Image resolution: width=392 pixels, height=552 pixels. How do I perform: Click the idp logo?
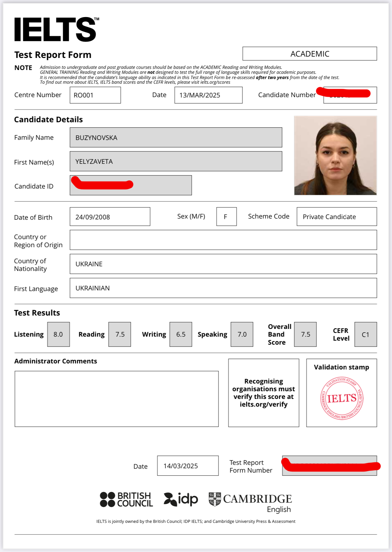[x=181, y=499]
